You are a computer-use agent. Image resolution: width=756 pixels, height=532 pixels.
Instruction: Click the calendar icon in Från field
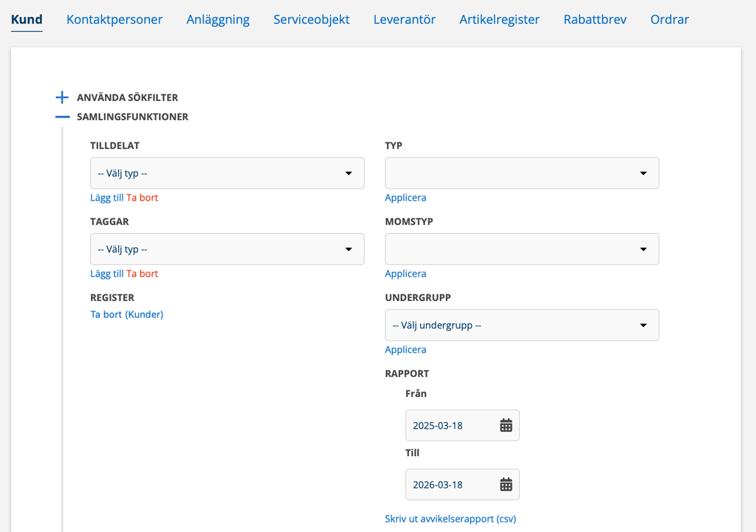506,425
